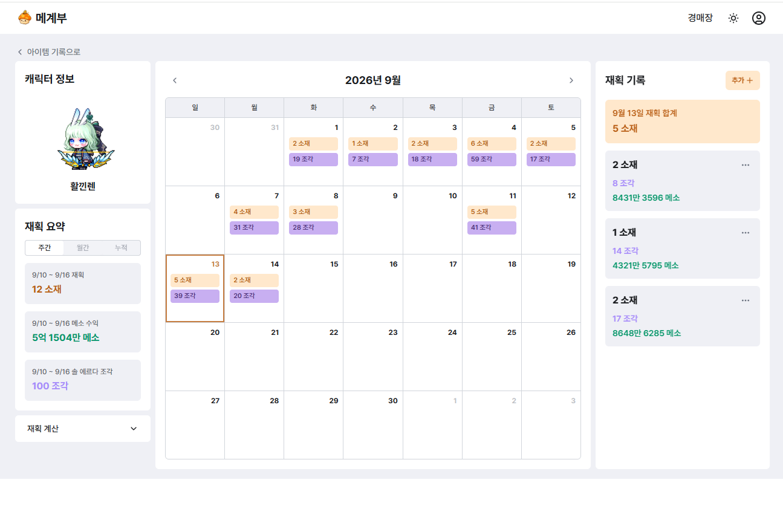Click the 19 조각 entry on September 1
This screenshot has height=532, width=783.
pyautogui.click(x=313, y=160)
